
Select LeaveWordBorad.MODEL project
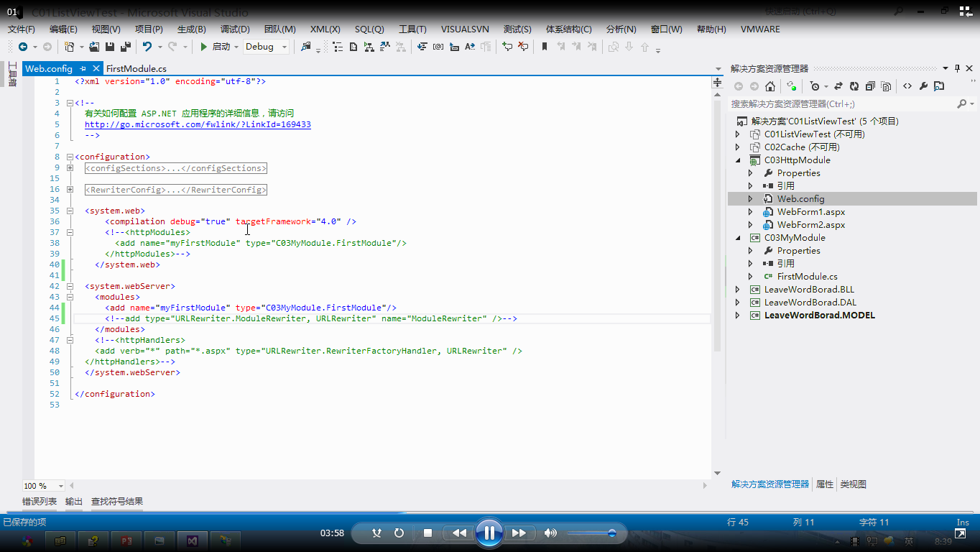point(820,316)
